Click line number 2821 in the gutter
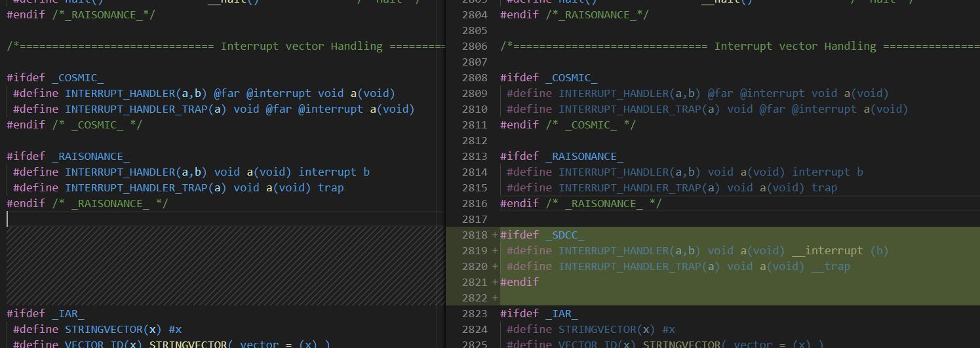The width and height of the screenshot is (980, 348). pos(475,282)
